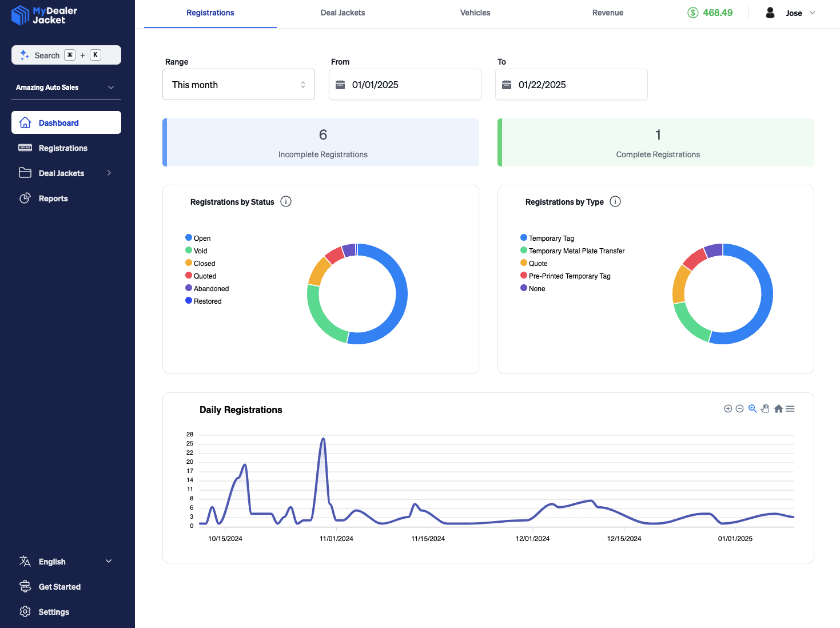Open the Get Started page
840x628 pixels.
59,587
